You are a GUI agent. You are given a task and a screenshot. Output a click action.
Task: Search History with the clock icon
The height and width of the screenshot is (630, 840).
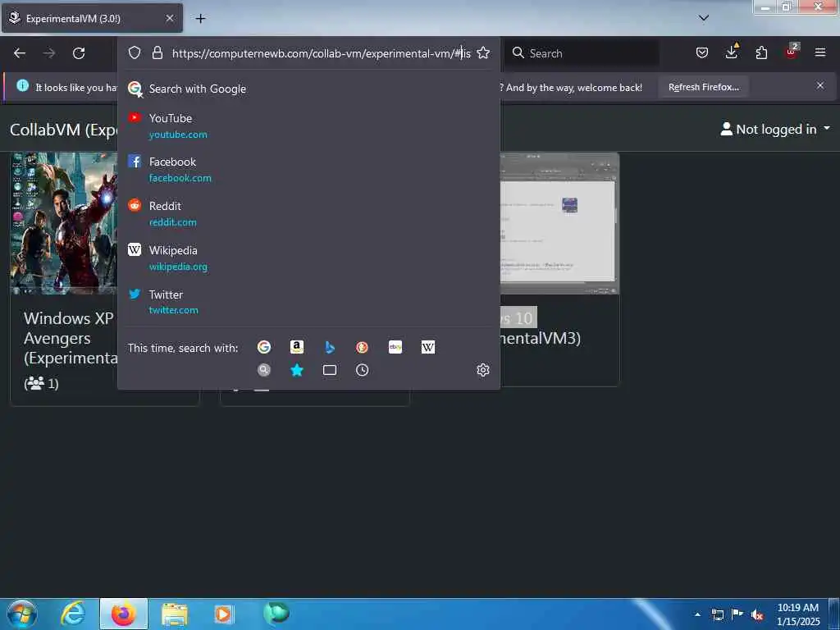coord(362,370)
